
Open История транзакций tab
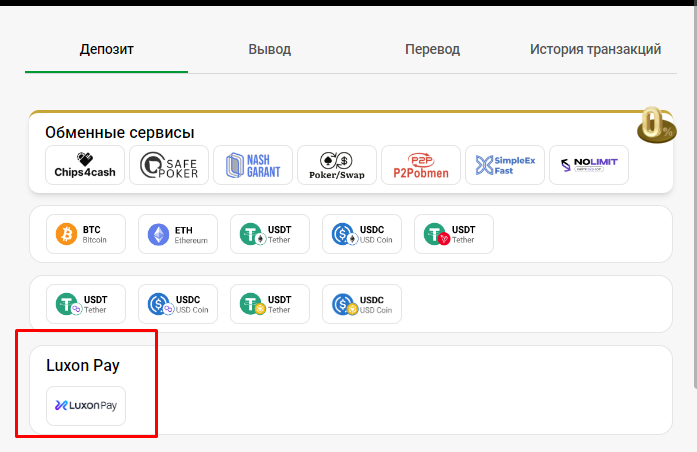click(595, 49)
